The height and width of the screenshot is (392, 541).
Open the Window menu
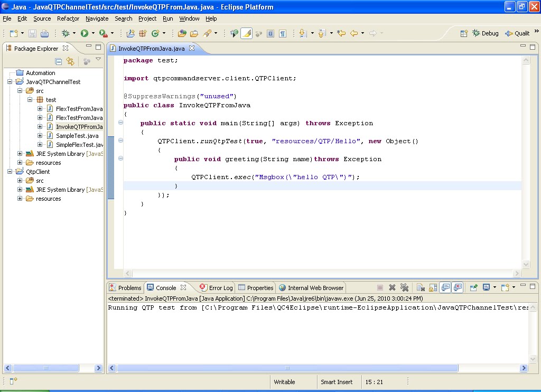pos(189,18)
